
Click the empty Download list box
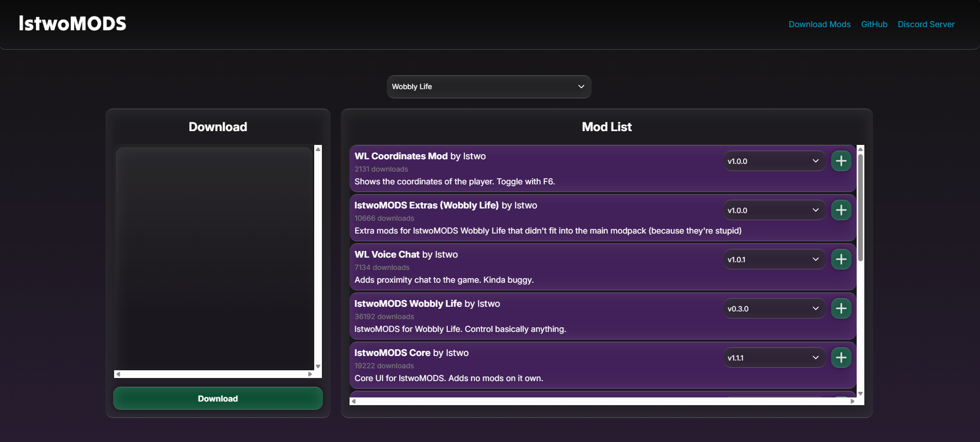[x=214, y=258]
